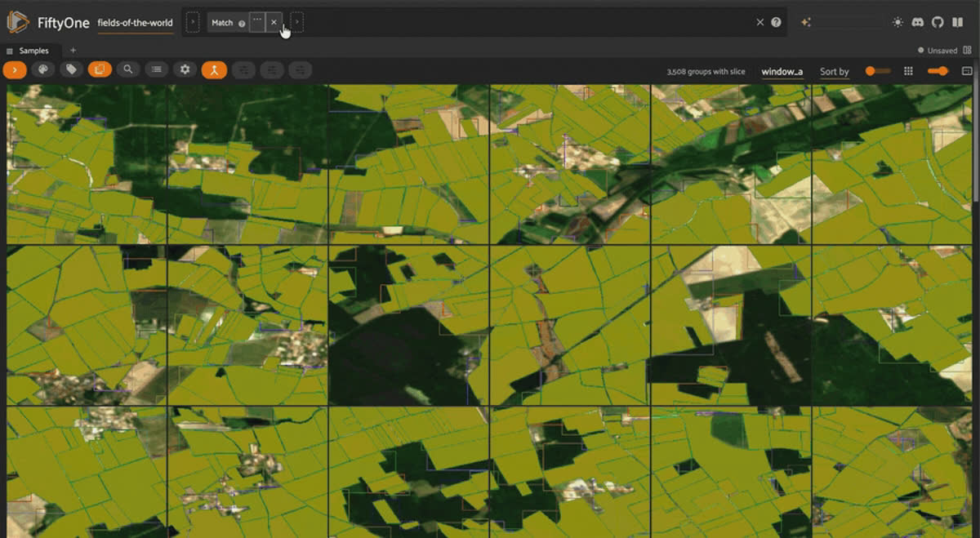Open the Match stage options ellipsis

tap(257, 23)
